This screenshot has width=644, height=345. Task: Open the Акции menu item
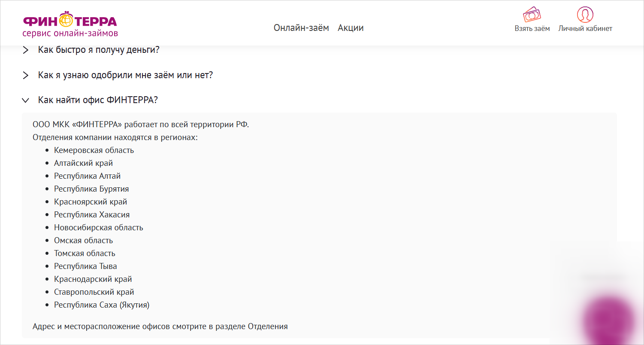351,28
